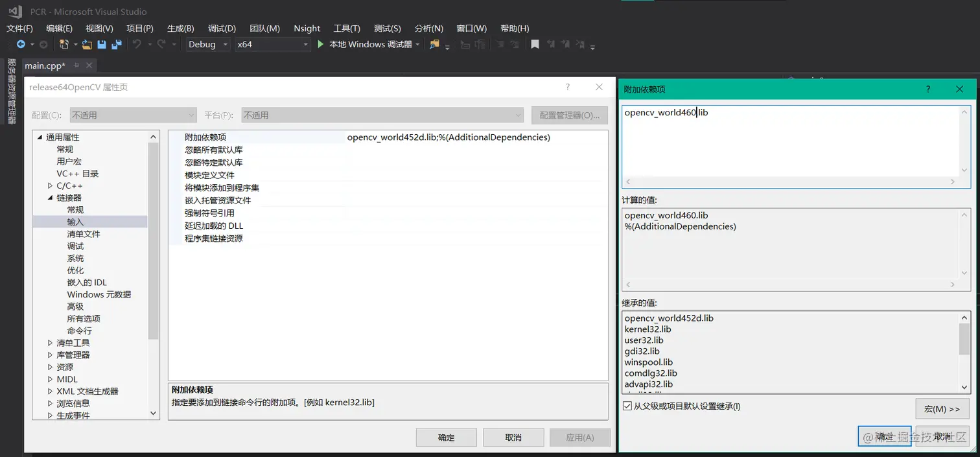The height and width of the screenshot is (457, 980).
Task: Comment out selected lines toolbar icon
Action: (500, 44)
